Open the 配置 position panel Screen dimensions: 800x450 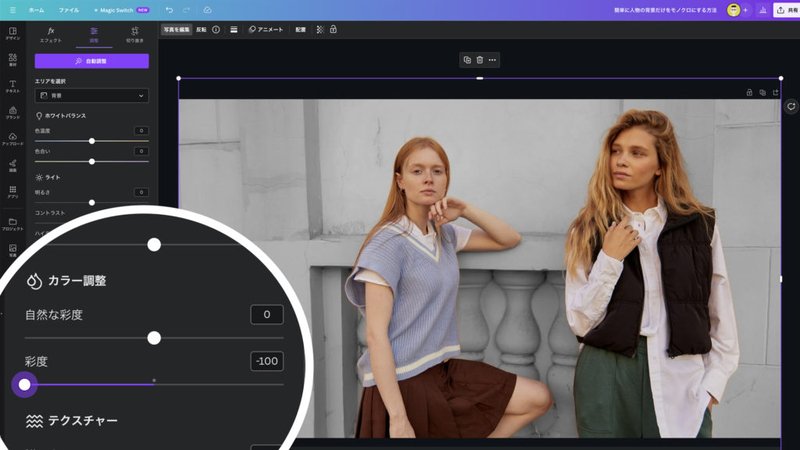pyautogui.click(x=301, y=30)
